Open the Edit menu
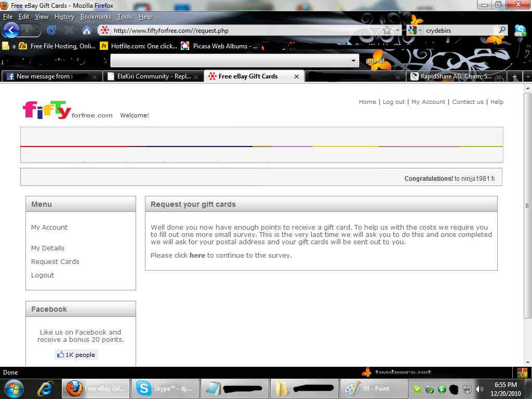Image resolution: width=532 pixels, height=399 pixels. pyautogui.click(x=24, y=17)
